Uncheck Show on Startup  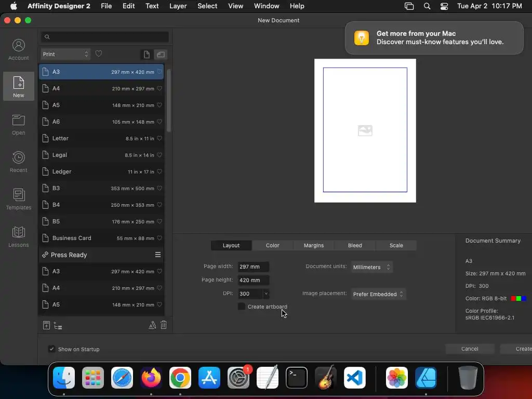51,349
